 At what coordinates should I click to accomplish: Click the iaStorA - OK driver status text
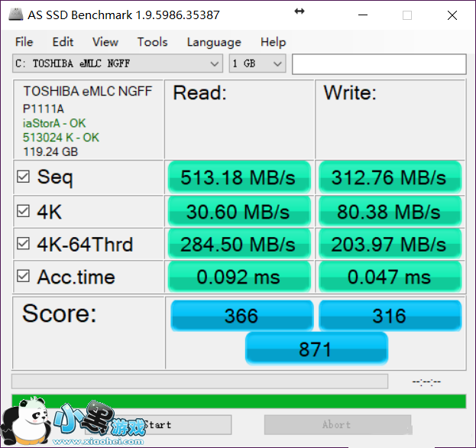[54, 123]
